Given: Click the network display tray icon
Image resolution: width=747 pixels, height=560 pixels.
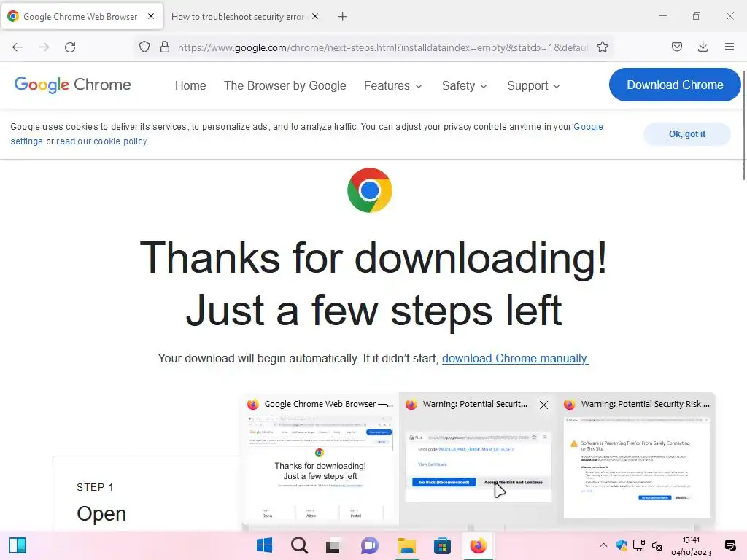Looking at the screenshot, I should [x=639, y=545].
